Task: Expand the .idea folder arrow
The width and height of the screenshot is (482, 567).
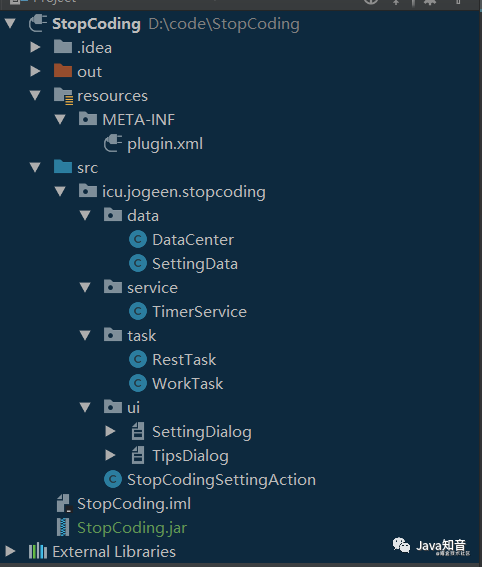Action: (35, 47)
